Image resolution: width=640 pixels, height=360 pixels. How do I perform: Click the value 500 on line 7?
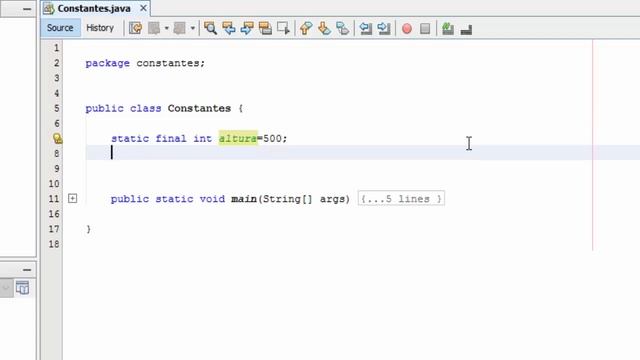click(272, 138)
